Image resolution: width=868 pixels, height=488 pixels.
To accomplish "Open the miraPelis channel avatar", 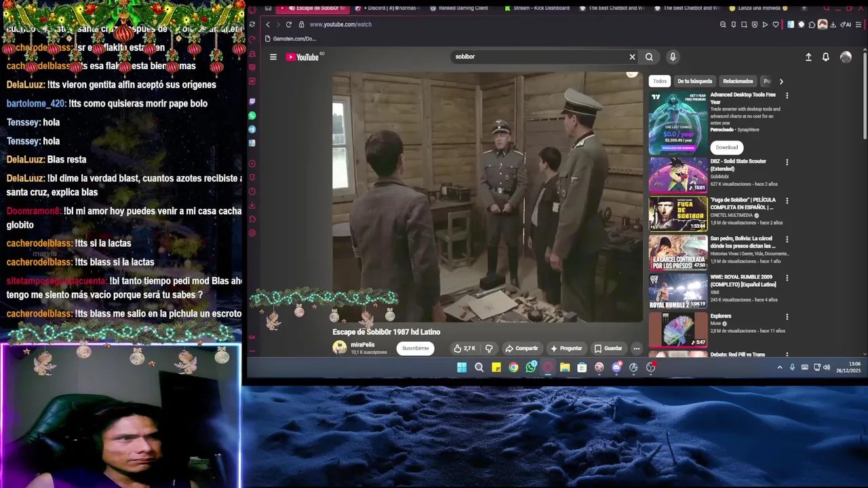I will click(x=340, y=348).
